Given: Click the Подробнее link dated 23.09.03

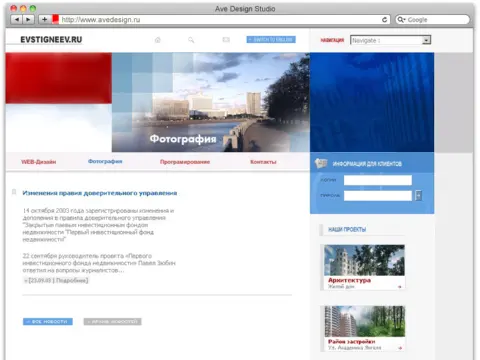Looking at the screenshot, I should 56,280.
